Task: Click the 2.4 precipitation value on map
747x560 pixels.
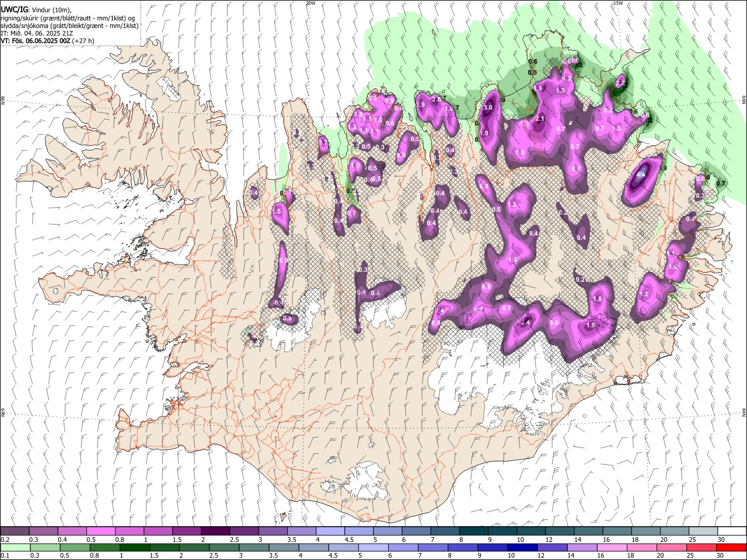Action: [x=525, y=323]
